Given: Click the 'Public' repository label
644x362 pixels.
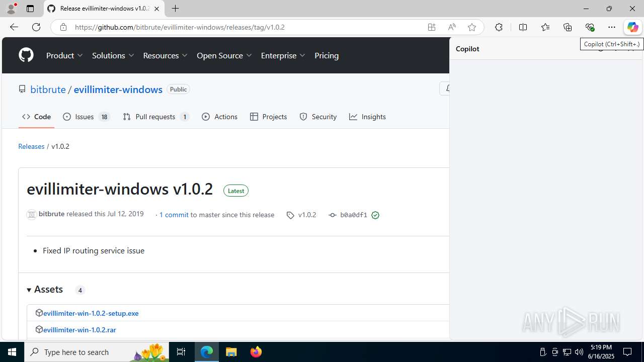Looking at the screenshot, I should [178, 89].
